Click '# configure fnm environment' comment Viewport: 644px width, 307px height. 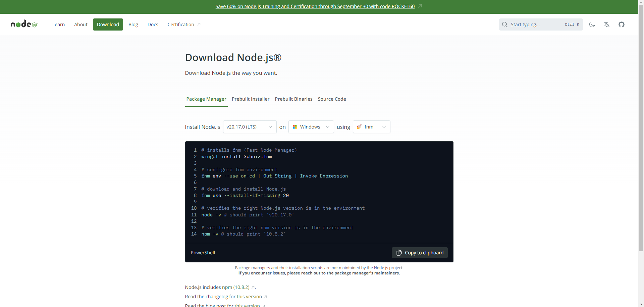(239, 170)
